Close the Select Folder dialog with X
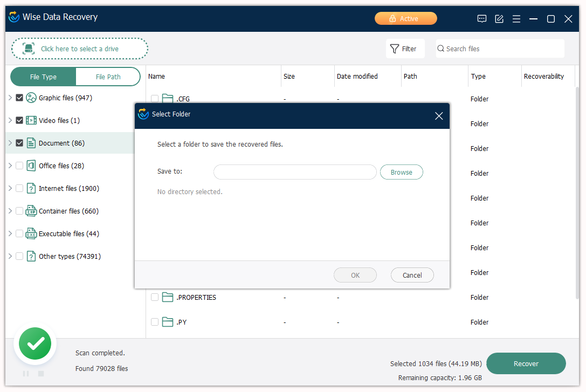The height and width of the screenshot is (392, 586). tap(439, 116)
